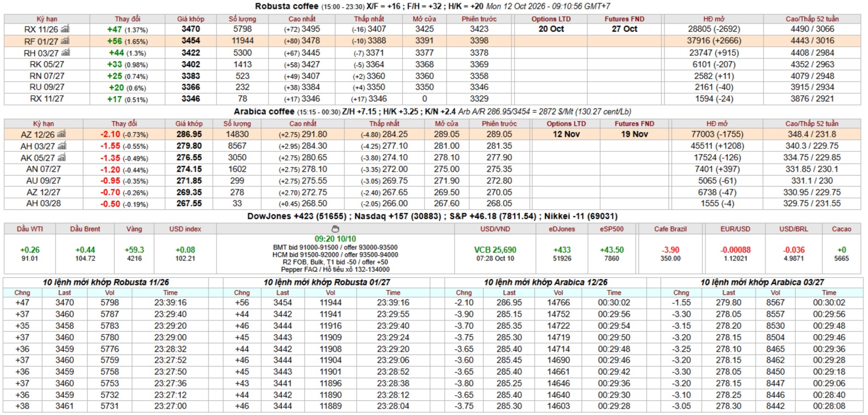Click the eDJones value +433
Screen dimensions: 868x415
pyautogui.click(x=562, y=250)
